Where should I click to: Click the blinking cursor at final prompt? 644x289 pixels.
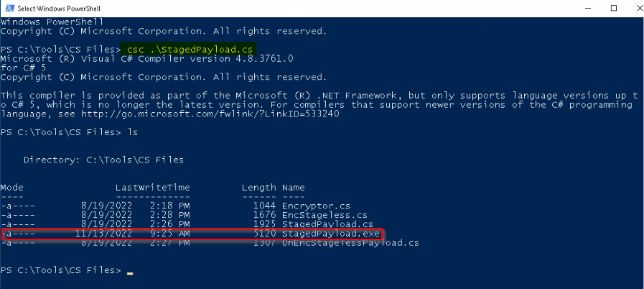tap(130, 273)
